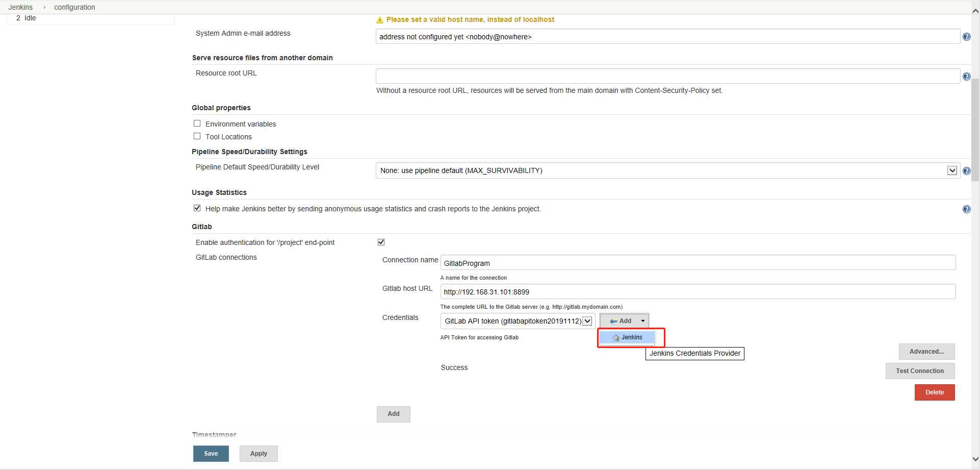980x470 pixels.
Task: Click the key icon on credentials Add button
Action: tap(613, 321)
